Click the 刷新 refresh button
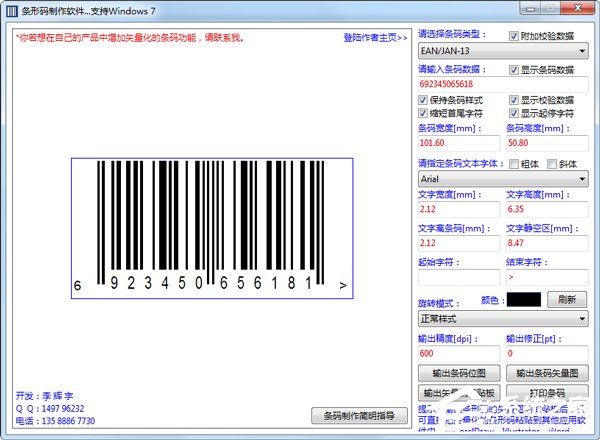 (567, 300)
